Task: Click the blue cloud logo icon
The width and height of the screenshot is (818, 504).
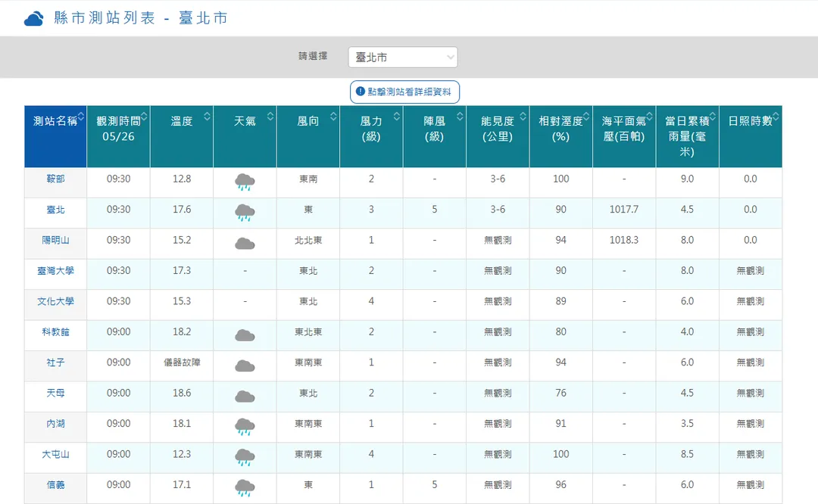Action: [x=34, y=19]
